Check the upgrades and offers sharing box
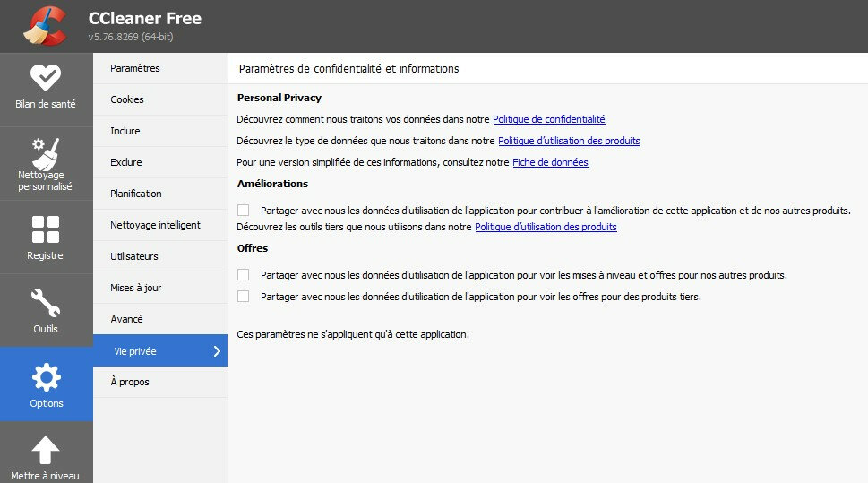 point(244,275)
